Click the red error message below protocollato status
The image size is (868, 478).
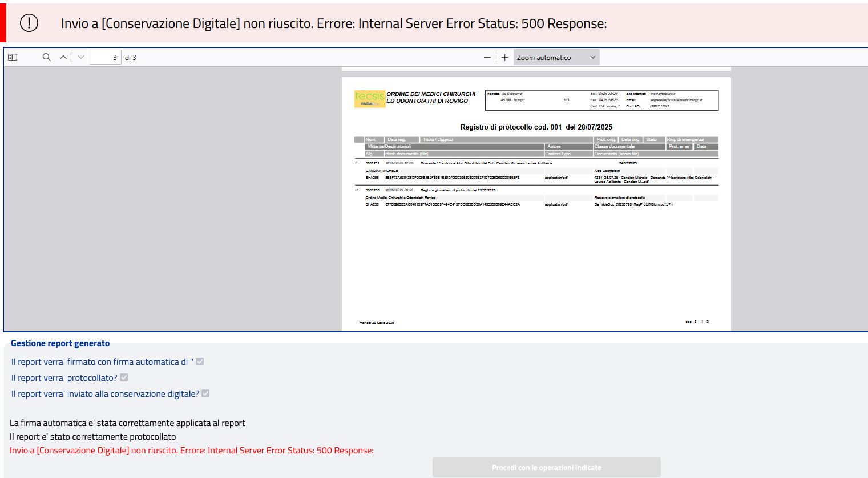tap(191, 451)
